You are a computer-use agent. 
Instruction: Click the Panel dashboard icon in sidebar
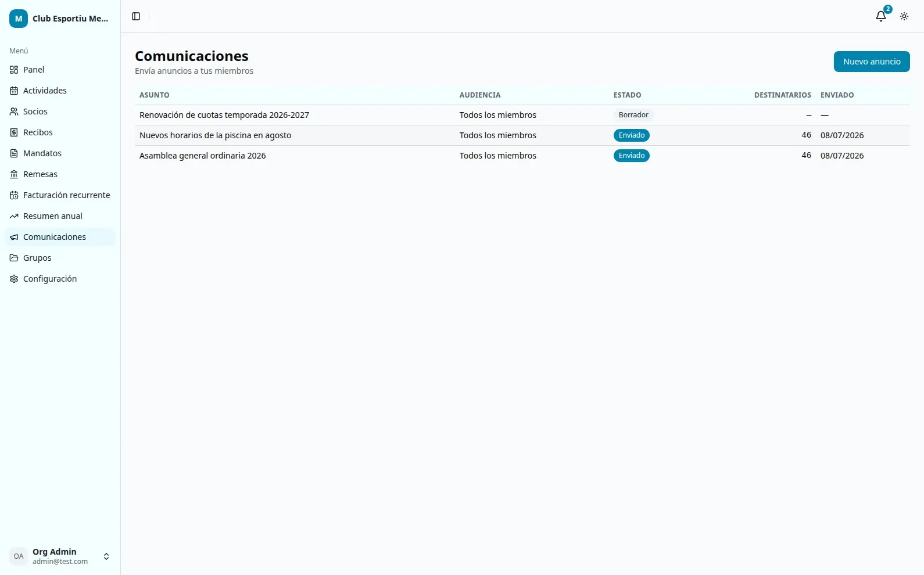(x=14, y=70)
